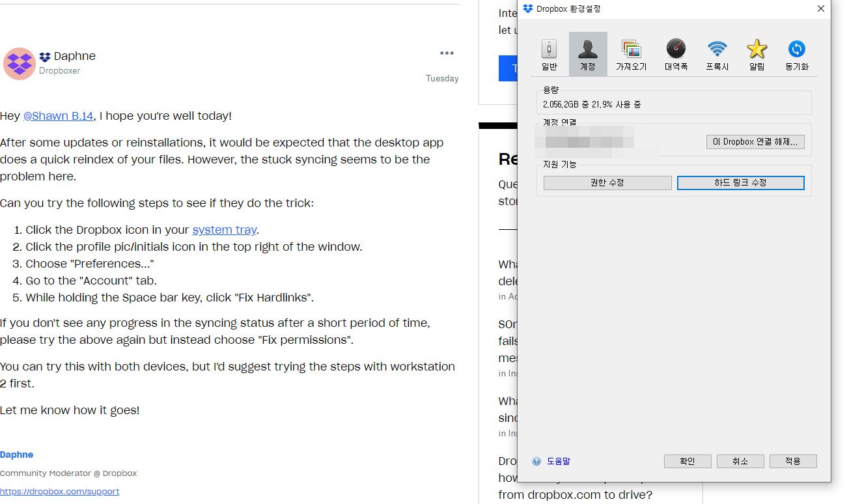Image resolution: width=862 pixels, height=504 pixels.
Task: Click Daphne's Dropbox avatar picture
Action: [20, 64]
